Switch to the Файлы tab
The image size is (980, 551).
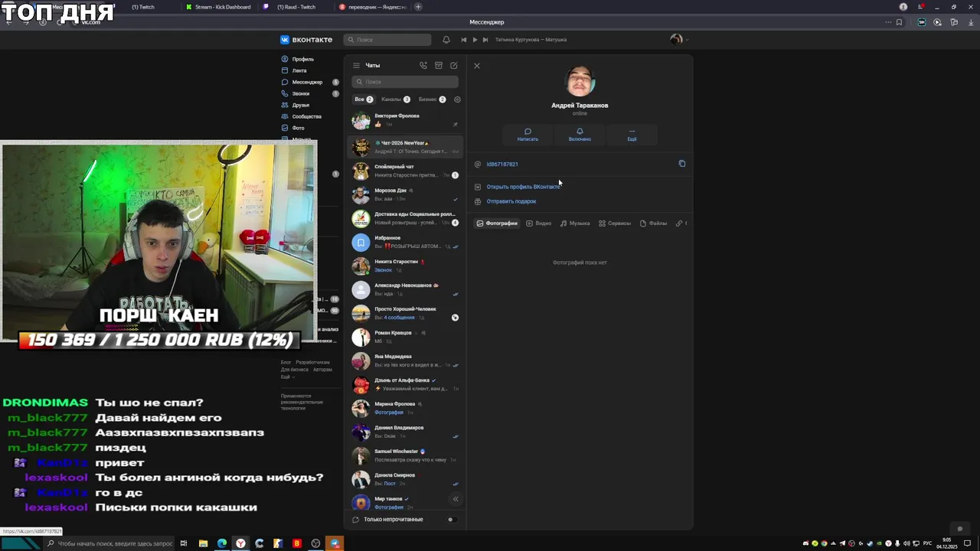click(x=654, y=223)
